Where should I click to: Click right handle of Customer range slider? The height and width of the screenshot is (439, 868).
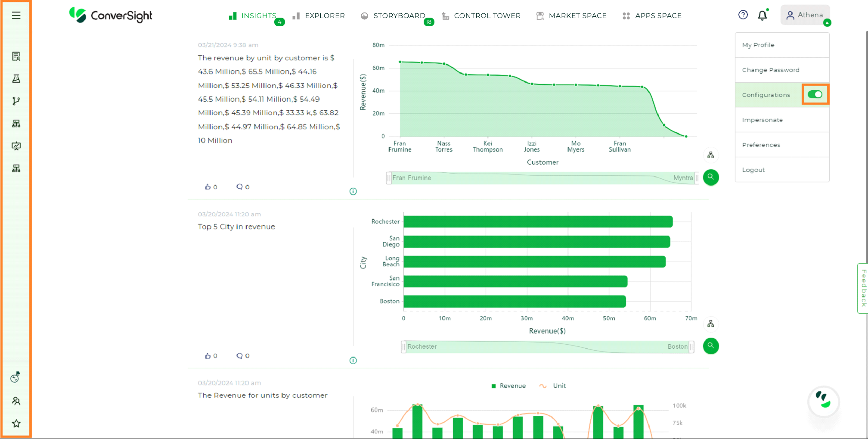(x=697, y=177)
